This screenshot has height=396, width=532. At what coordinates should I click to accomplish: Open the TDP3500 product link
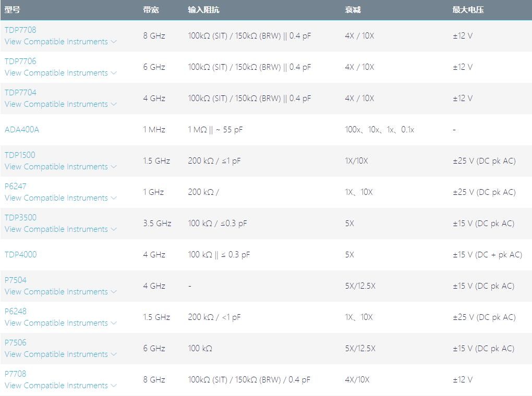coord(20,217)
